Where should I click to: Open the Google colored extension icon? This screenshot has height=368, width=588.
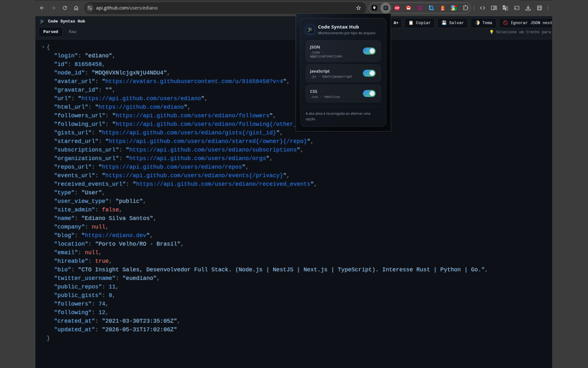[x=453, y=8]
